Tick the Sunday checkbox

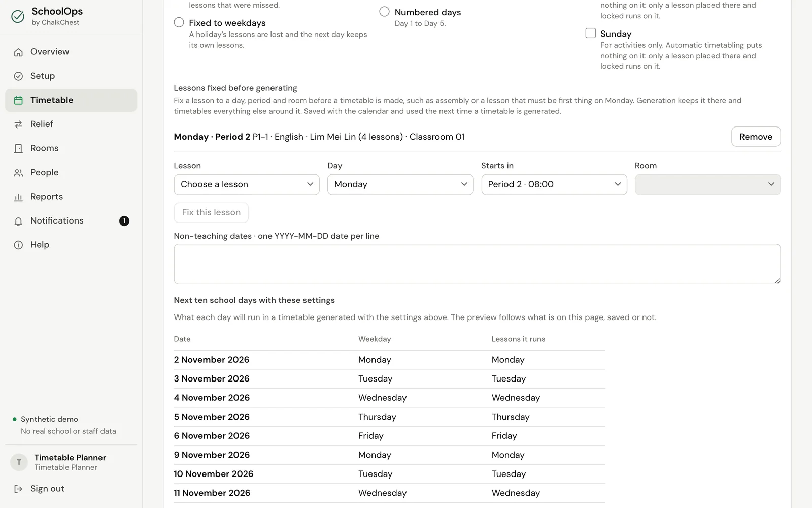click(590, 33)
